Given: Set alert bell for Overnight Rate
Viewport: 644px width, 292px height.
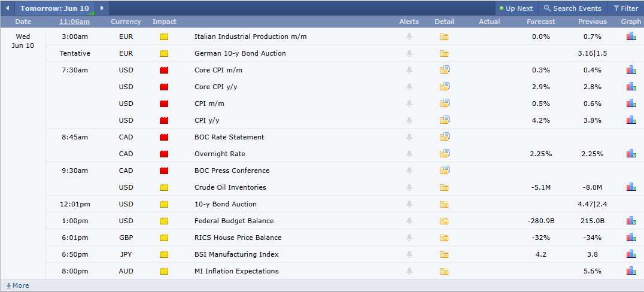Looking at the screenshot, I should pos(409,154).
